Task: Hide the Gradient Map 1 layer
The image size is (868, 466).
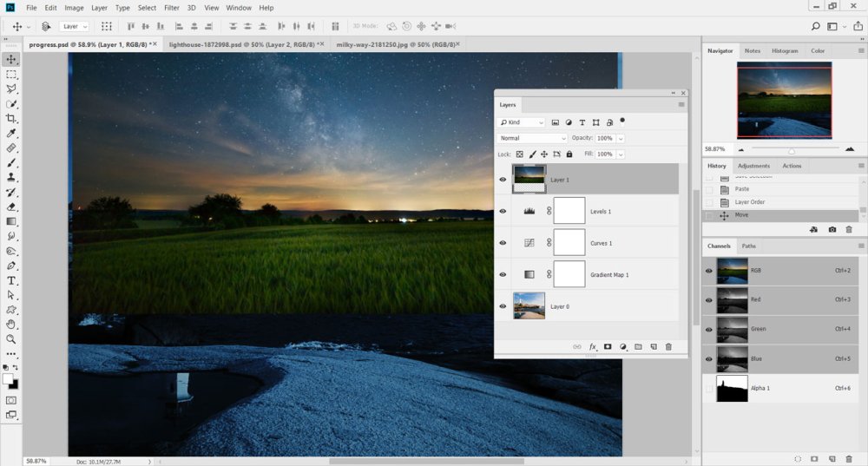Action: [x=503, y=274]
